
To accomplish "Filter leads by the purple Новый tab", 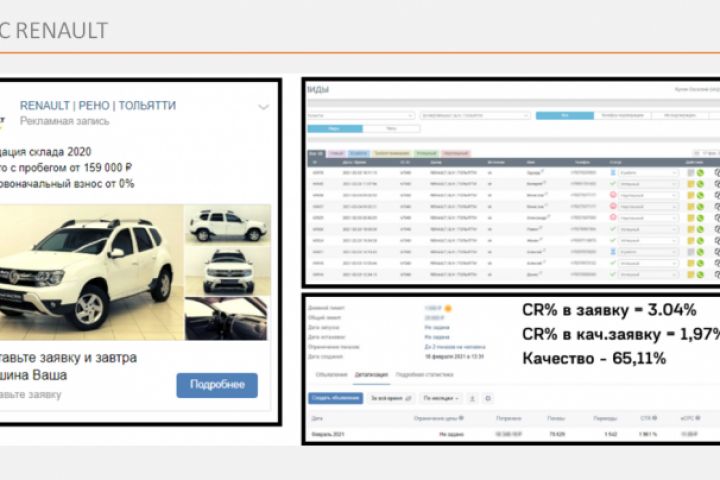I will pos(337,153).
